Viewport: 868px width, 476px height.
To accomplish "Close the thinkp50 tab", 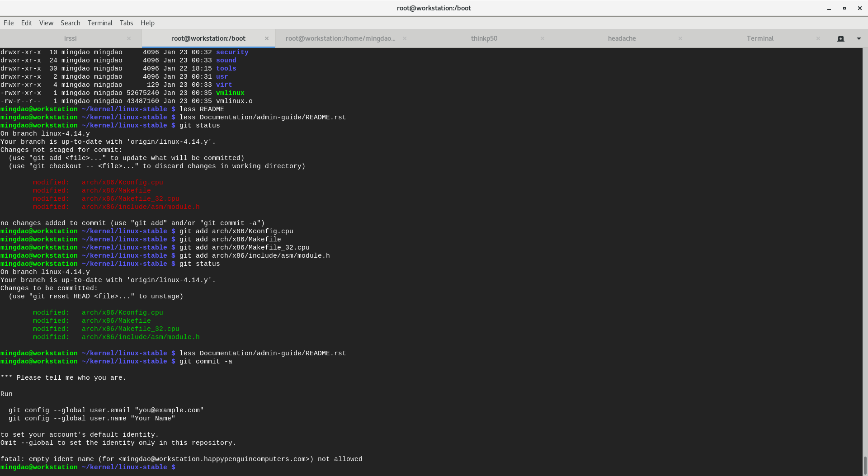I will [x=542, y=38].
